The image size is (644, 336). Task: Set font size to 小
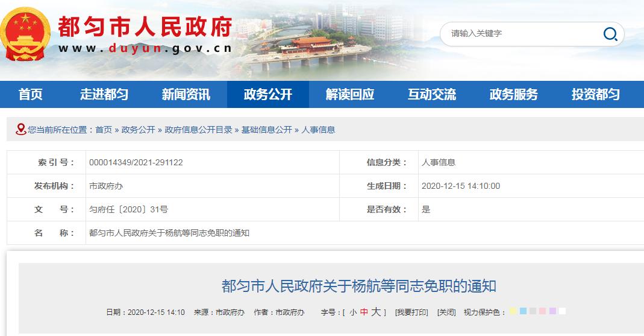pyautogui.click(x=353, y=312)
